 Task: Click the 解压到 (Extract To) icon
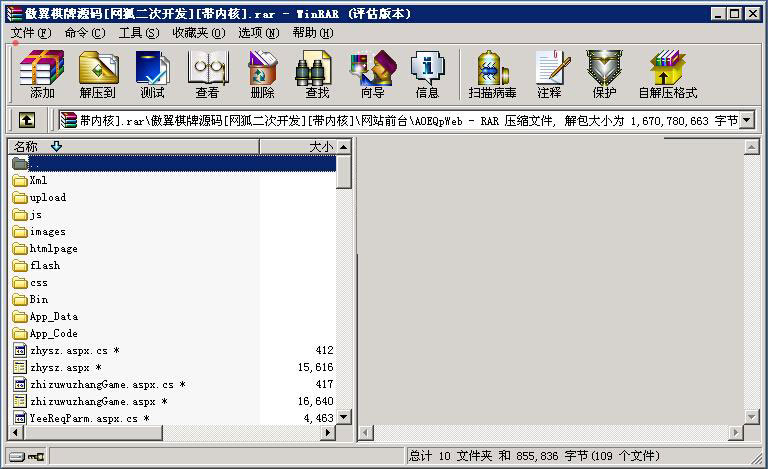pos(98,75)
